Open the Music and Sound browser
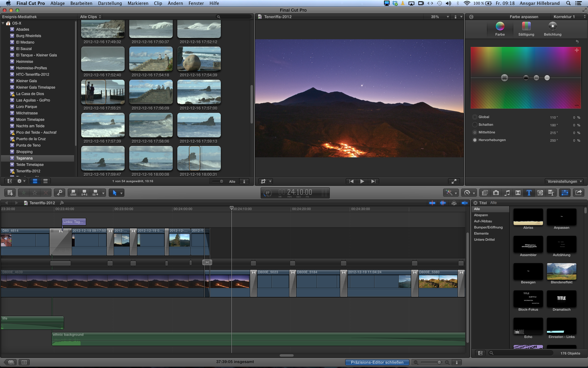The height and width of the screenshot is (368, 588). click(x=507, y=193)
